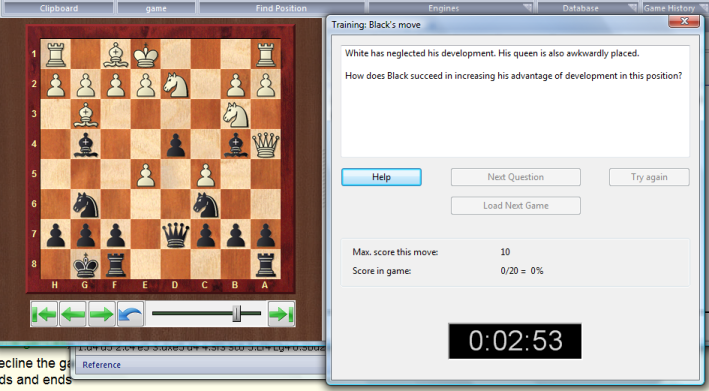
Task: Click the Load Next Game button
Action: 515,206
